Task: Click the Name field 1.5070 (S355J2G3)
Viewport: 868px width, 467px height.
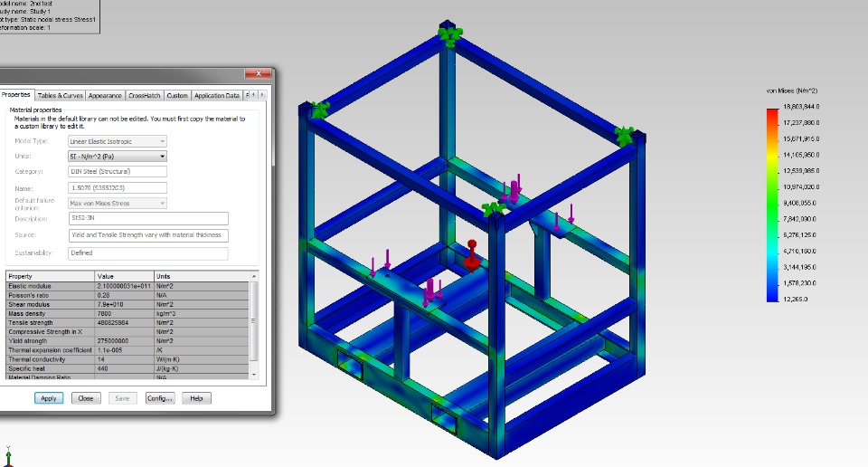Action: click(118, 188)
